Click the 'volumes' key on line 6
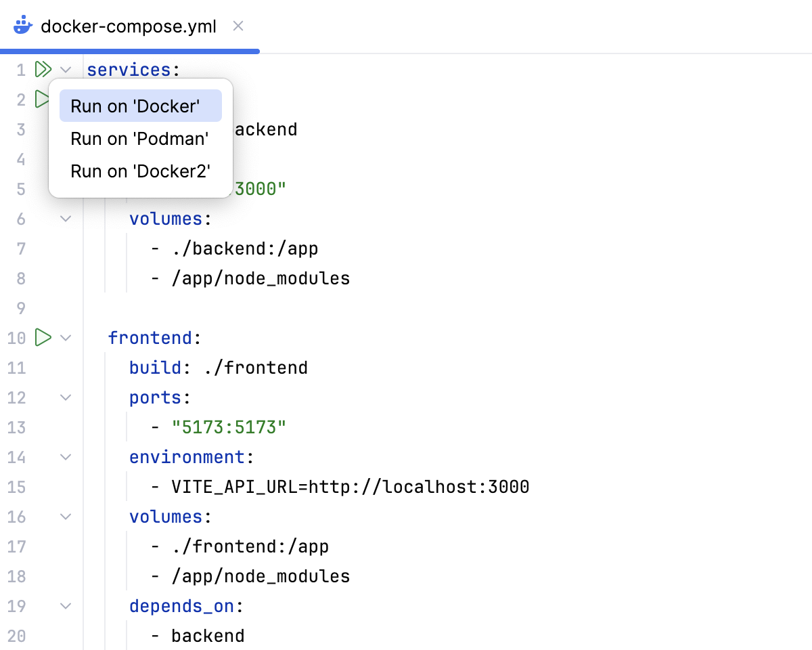The height and width of the screenshot is (650, 812). click(x=166, y=219)
